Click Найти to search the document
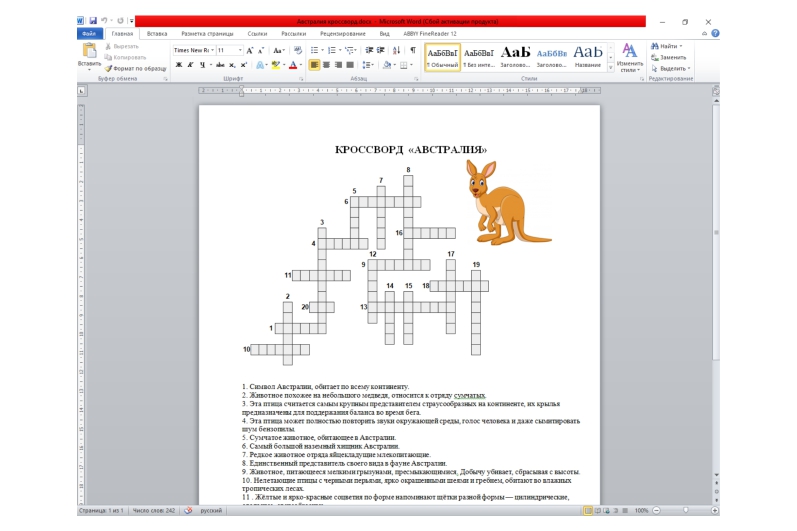Image resolution: width=797 pixels, height=531 pixels. (664, 46)
